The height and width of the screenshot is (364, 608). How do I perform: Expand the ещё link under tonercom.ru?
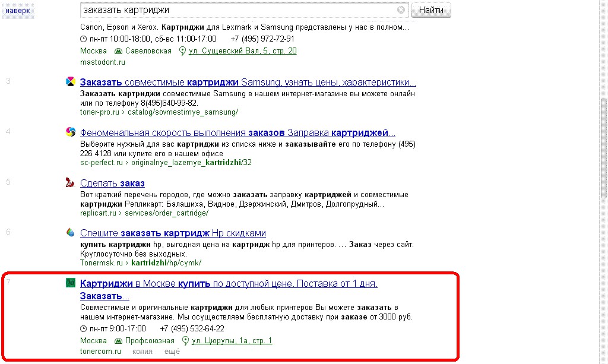(x=172, y=352)
